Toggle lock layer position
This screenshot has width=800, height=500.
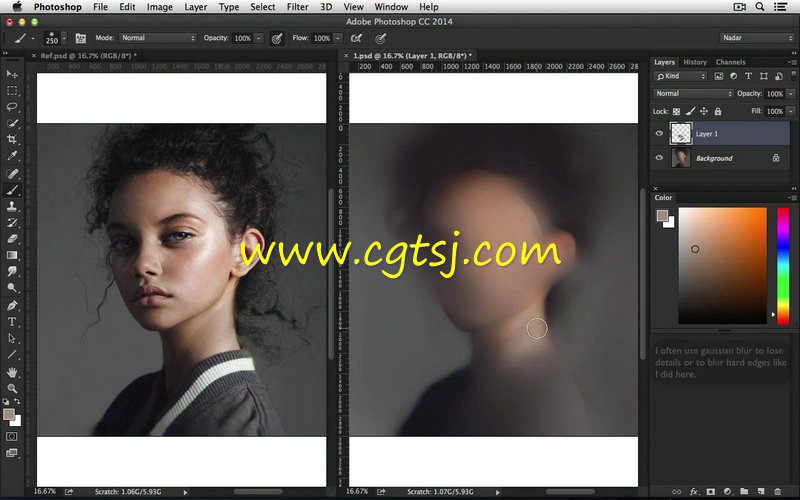tap(704, 111)
